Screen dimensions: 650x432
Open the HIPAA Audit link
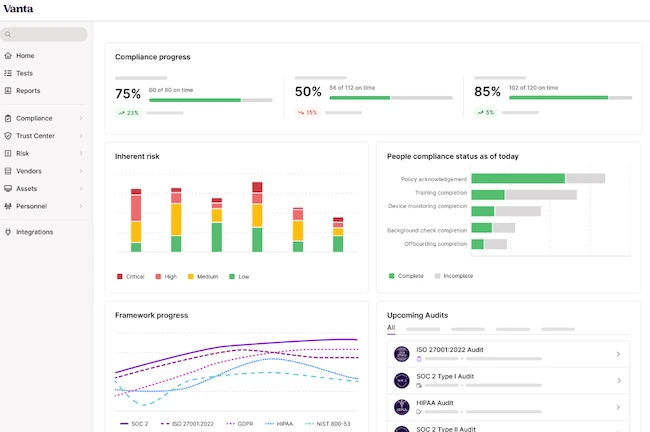coord(434,403)
